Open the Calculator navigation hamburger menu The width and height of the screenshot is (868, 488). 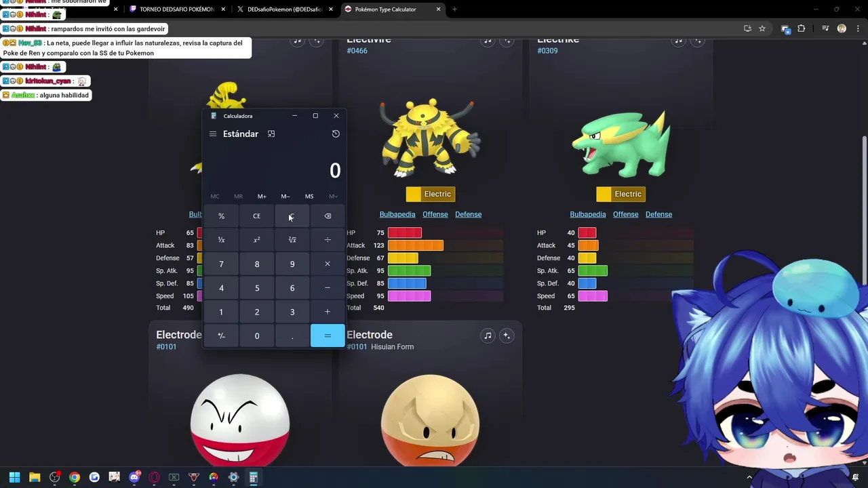(x=213, y=134)
